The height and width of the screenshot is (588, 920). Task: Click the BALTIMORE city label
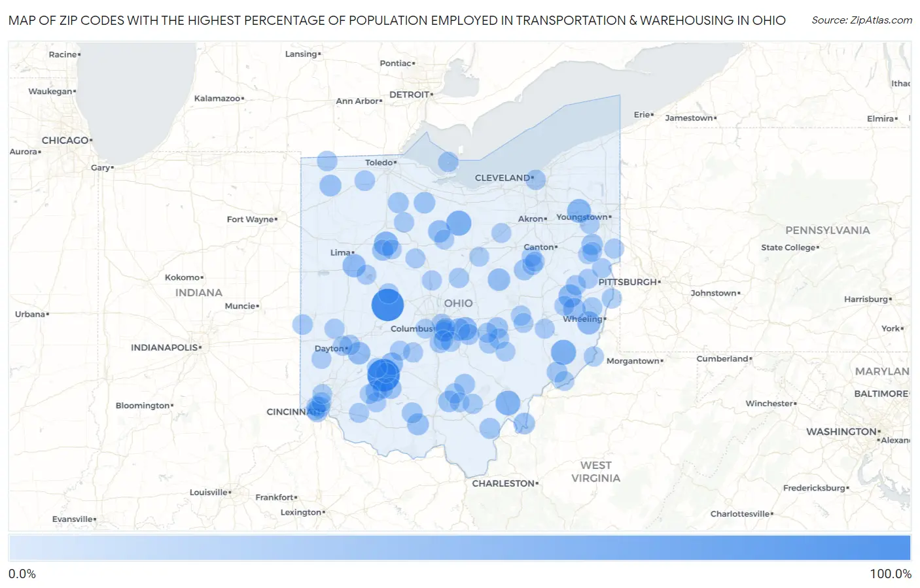pos(881,394)
